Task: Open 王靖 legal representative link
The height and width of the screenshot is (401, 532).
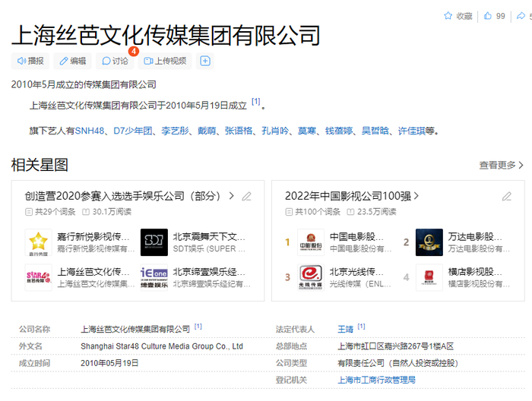Action: coord(345,329)
